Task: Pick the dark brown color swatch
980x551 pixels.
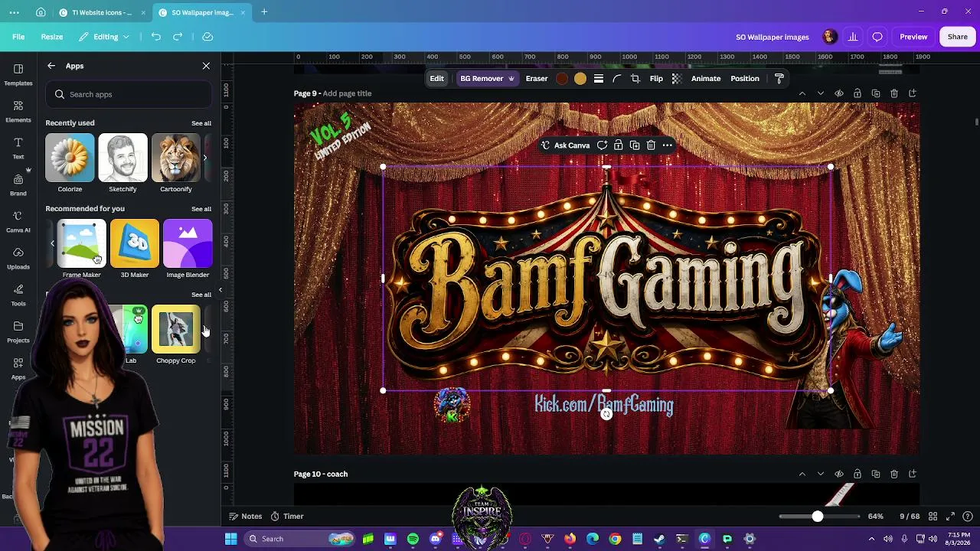Action: click(x=562, y=79)
